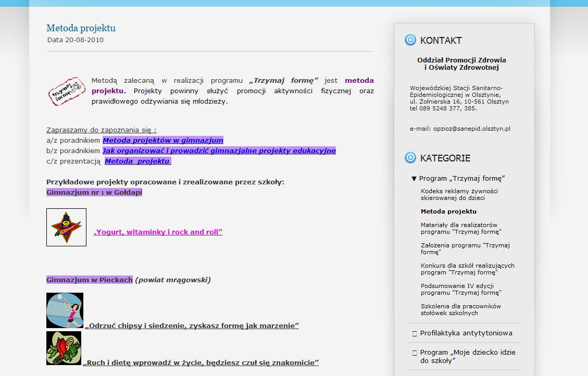
Task: Click the Profilaktyka antytytoniowa category label
Action: (466, 333)
